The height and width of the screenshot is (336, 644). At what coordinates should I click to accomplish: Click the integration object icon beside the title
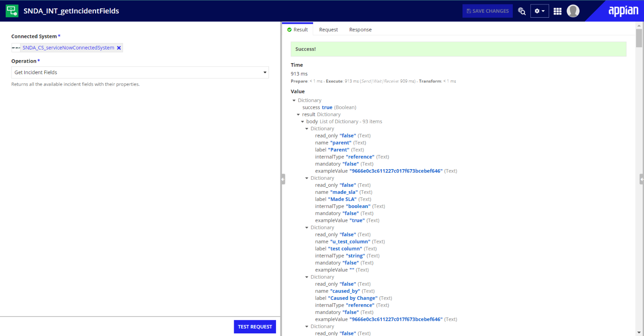point(12,11)
